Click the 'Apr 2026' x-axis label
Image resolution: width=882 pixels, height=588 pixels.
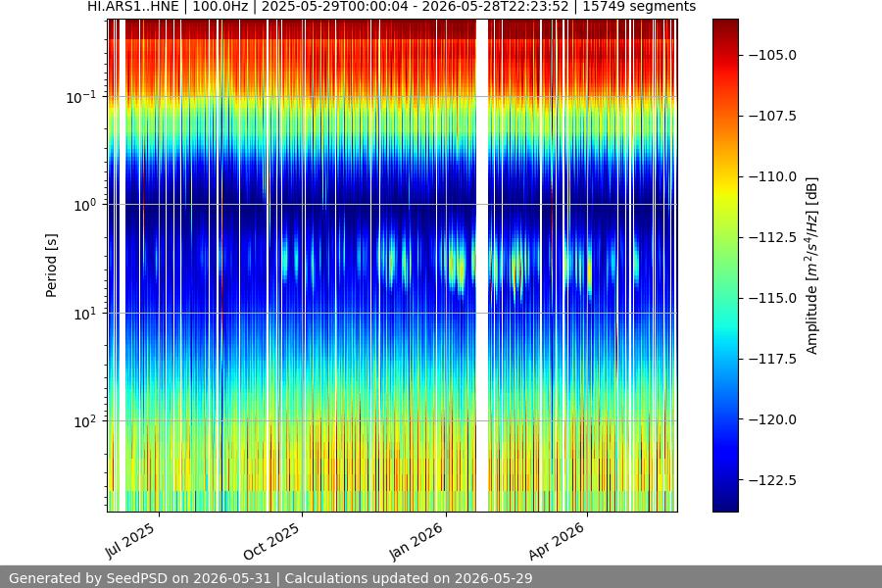557,541
